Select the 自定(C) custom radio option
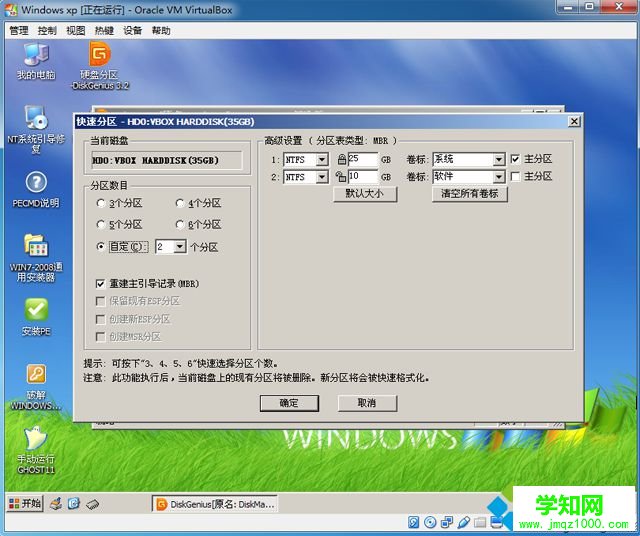This screenshot has height=536, width=640. [x=122, y=247]
